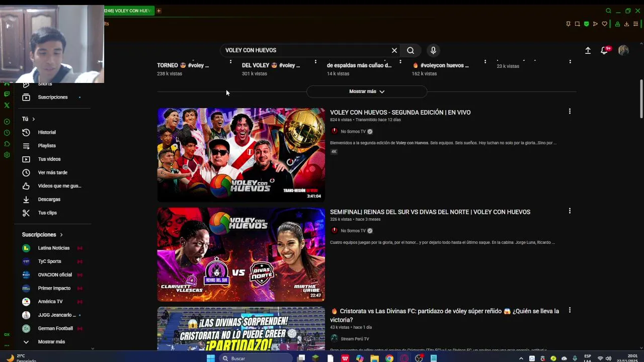The height and width of the screenshot is (362, 644).
Task: Open the Cristorata vs Las Divinas thumbnail
Action: click(241, 329)
